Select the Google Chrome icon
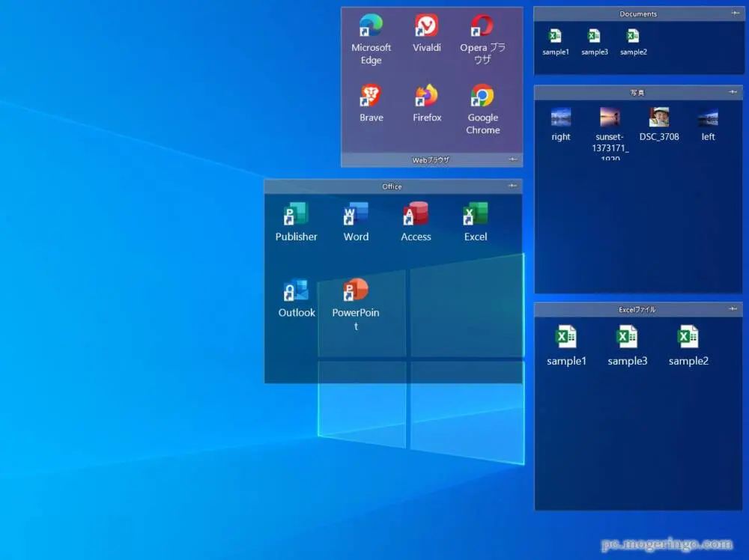Image resolution: width=749 pixels, height=560 pixels. 482,97
